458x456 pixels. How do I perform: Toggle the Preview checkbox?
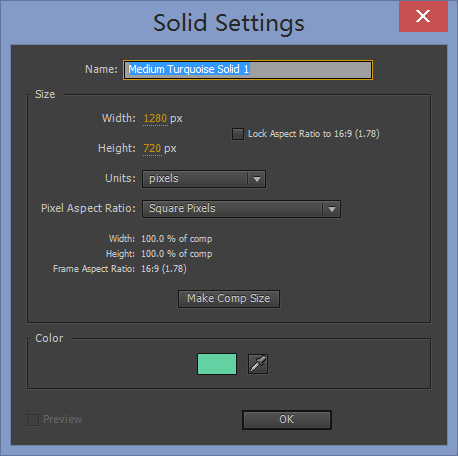33,420
